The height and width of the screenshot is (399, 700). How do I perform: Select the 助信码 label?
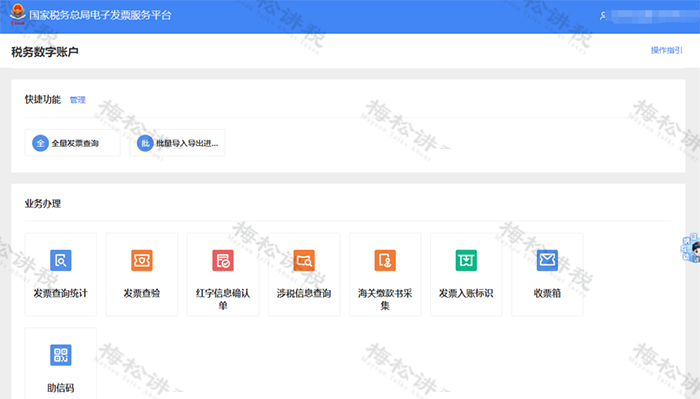[x=61, y=388]
